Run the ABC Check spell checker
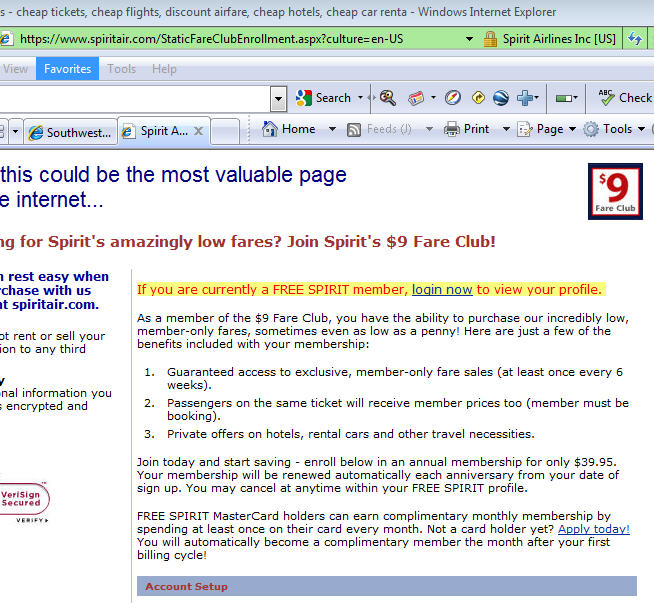 click(625, 98)
